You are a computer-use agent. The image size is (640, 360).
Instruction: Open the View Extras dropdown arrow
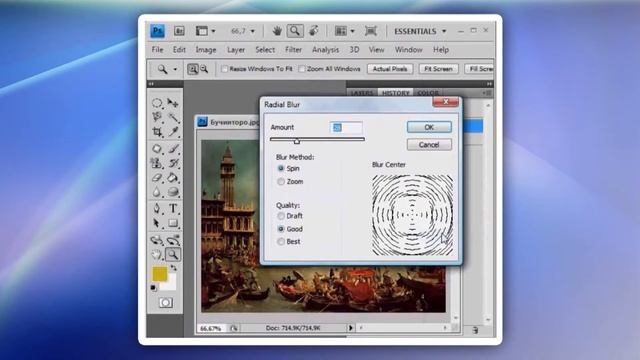[213, 31]
